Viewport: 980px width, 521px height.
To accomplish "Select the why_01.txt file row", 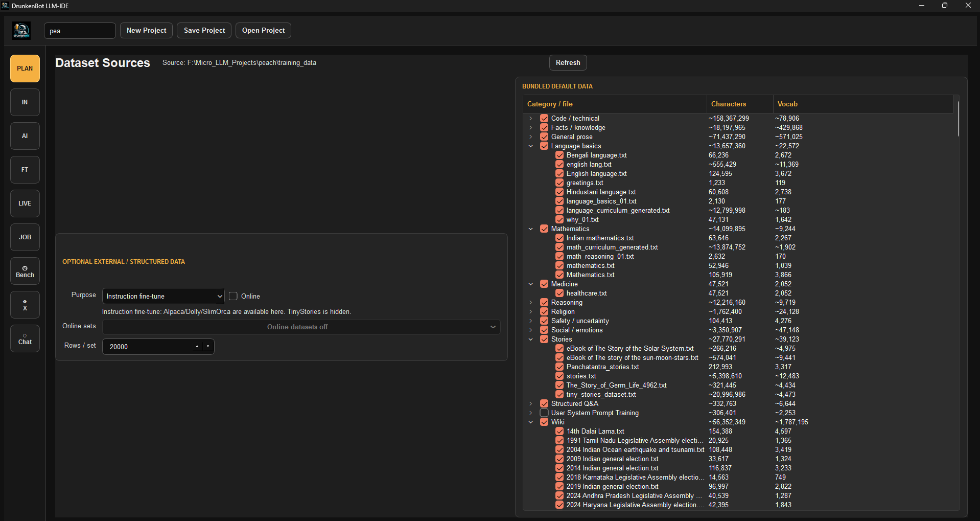I will click(738, 219).
